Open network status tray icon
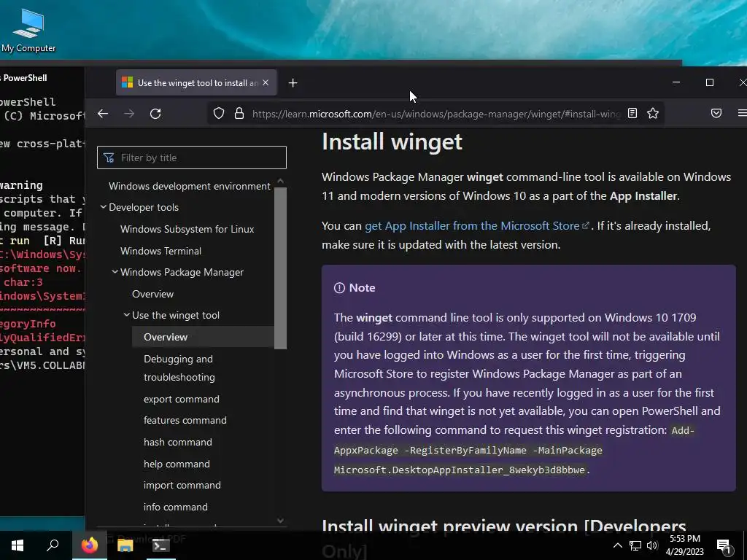This screenshot has width=747, height=560. 635,545
